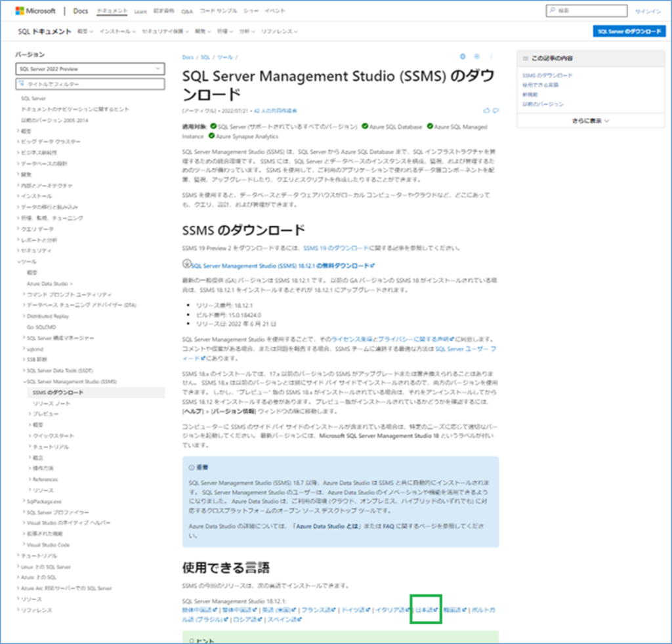672x644 pixels.
Task: Click the 42 contributors link
Action: [275, 110]
